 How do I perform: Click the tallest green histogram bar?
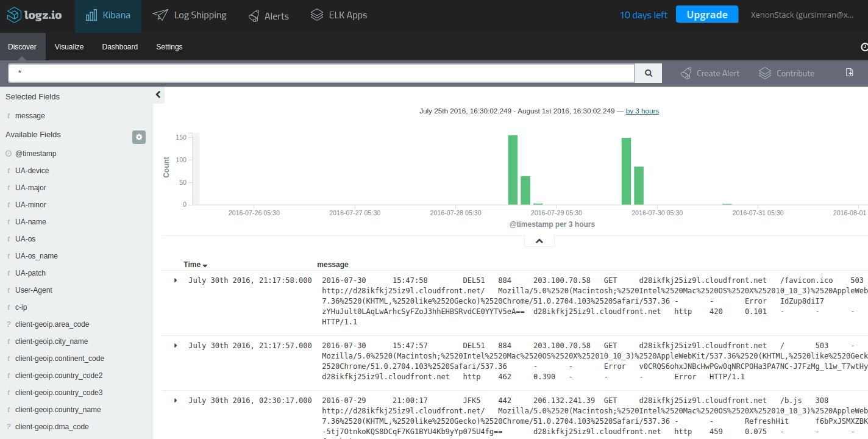pos(513,170)
